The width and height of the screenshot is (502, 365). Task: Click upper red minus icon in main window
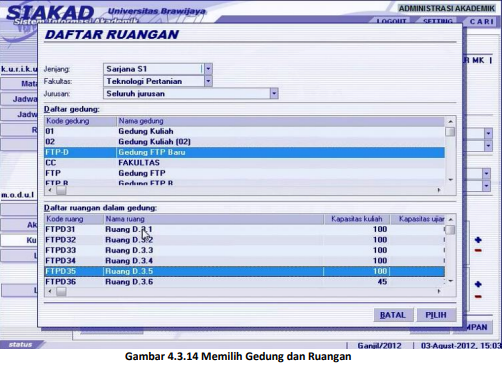pyautogui.click(x=478, y=250)
